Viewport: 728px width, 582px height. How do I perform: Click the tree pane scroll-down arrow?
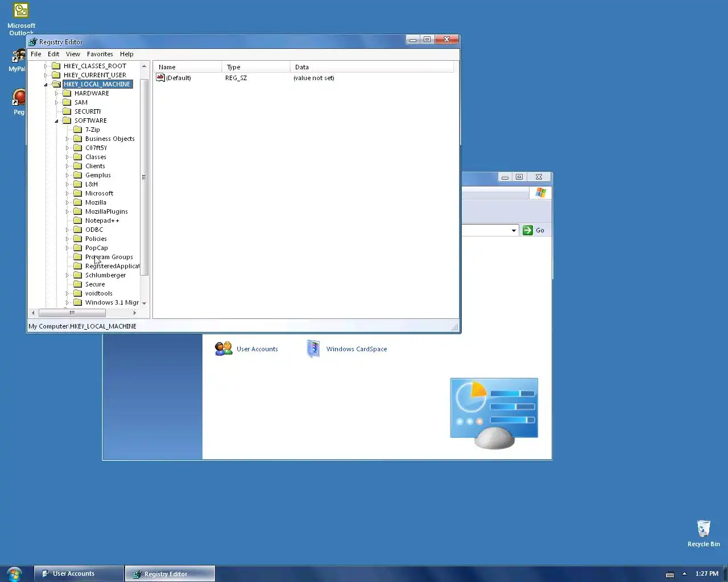click(x=144, y=303)
